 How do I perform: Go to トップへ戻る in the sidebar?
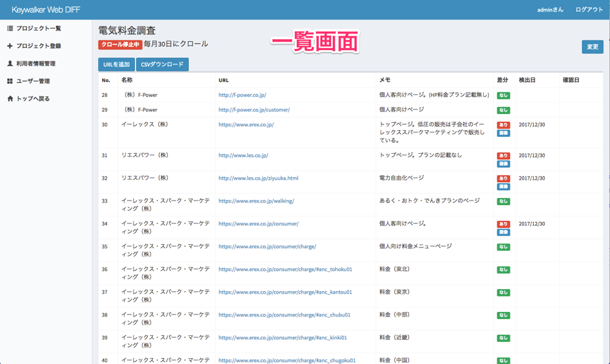coord(33,98)
